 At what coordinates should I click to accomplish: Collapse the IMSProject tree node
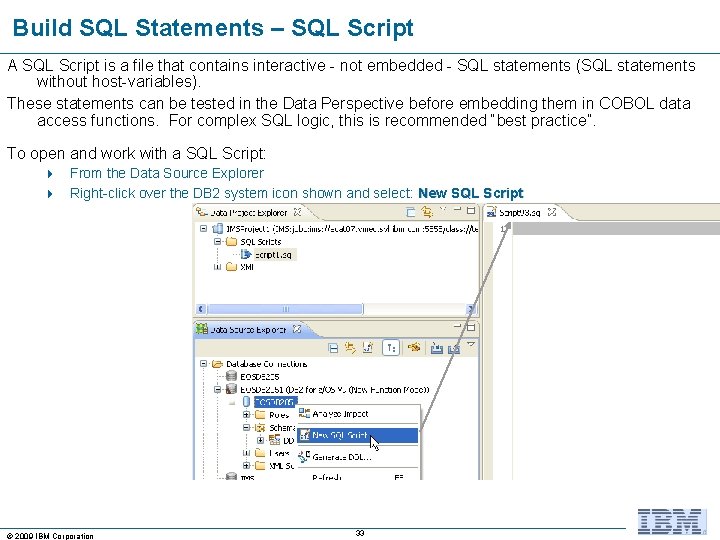pos(203,228)
